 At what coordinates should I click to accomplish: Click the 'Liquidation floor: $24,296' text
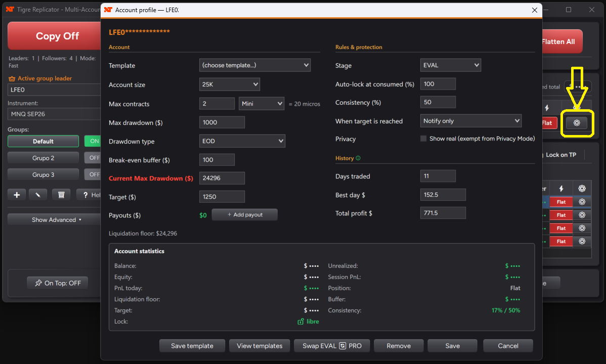(143, 234)
